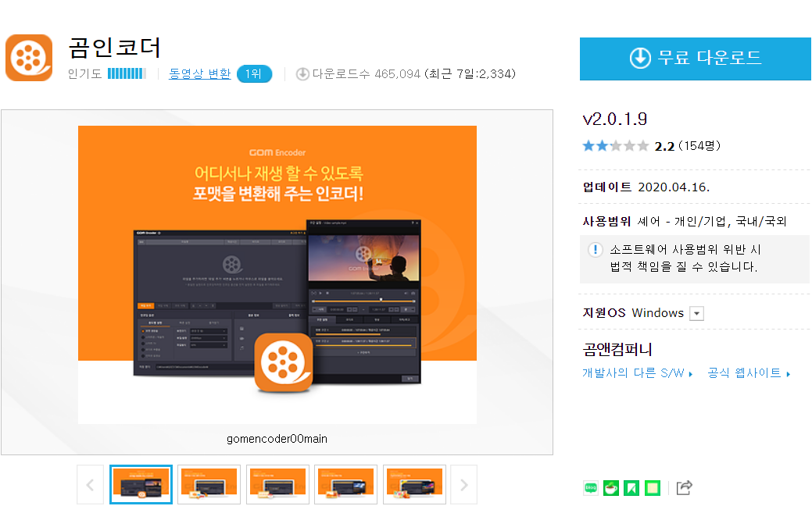Click the 소프트웨어 사용범위 위반 notice text

684,258
